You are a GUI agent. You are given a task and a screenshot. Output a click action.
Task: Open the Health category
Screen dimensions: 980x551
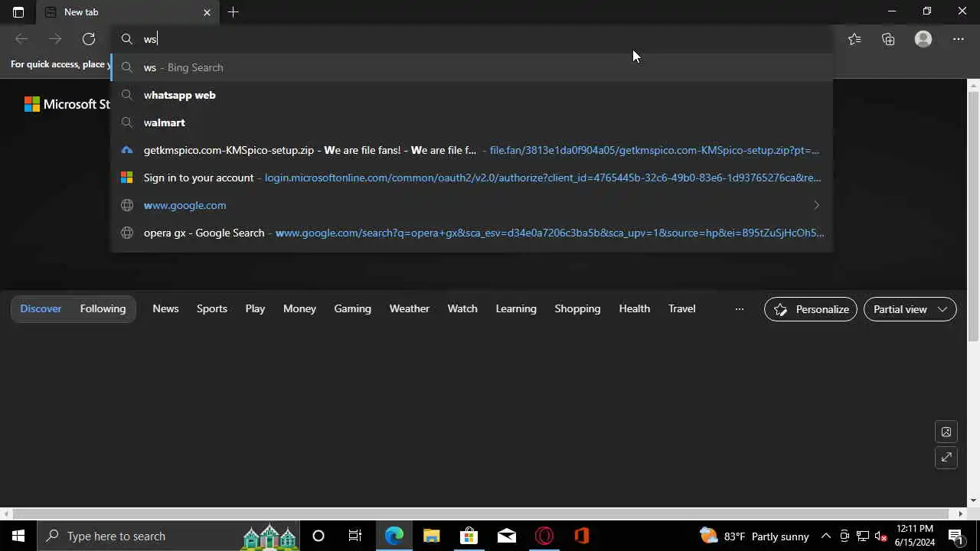point(634,308)
